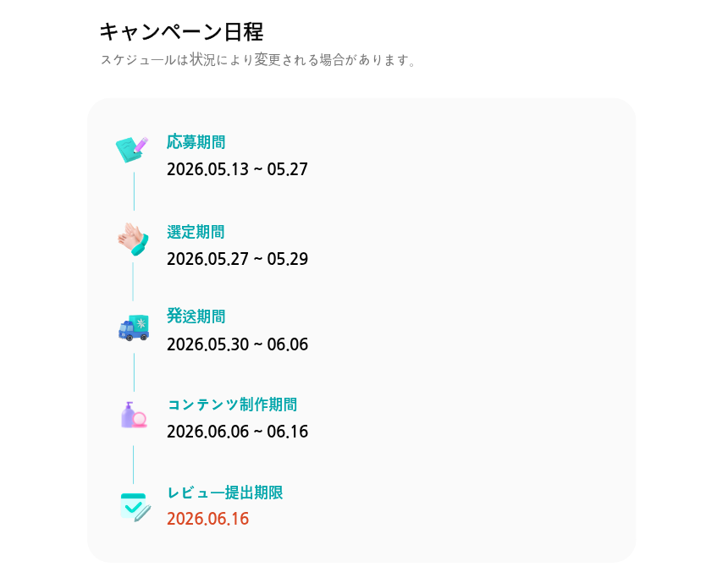Viewport: 728px width, 567px height.
Task: Select the レビュー提出期限 label
Action: pyautogui.click(x=224, y=493)
